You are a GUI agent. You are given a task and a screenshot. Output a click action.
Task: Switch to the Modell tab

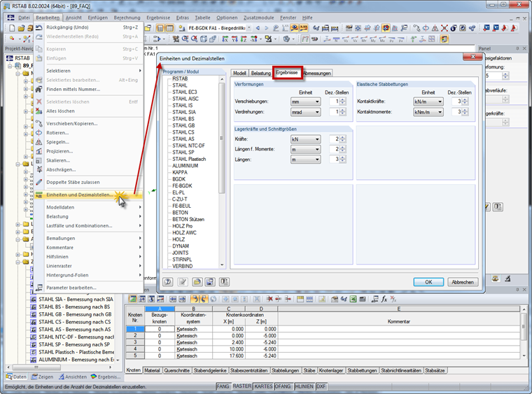tap(239, 73)
